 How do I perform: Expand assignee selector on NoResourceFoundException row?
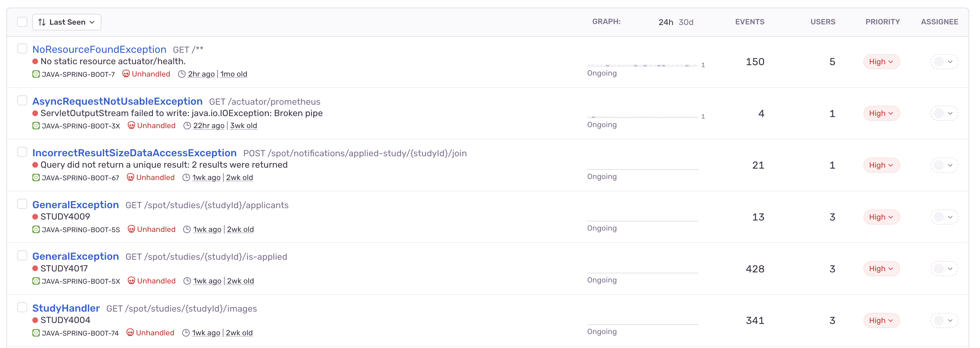click(944, 62)
